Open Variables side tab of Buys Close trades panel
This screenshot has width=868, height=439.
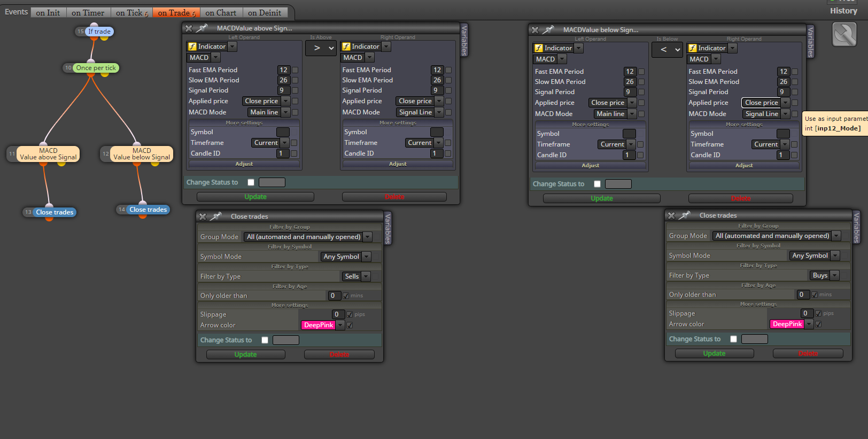[856, 227]
